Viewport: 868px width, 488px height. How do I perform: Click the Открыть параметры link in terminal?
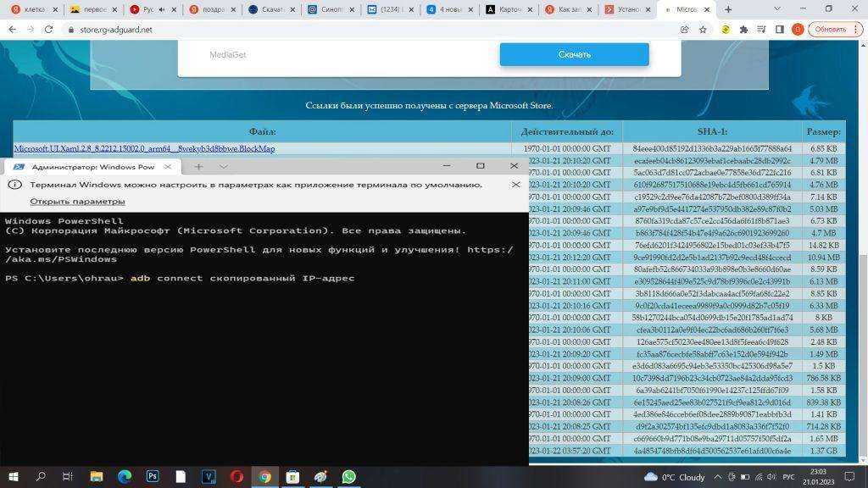[x=77, y=202]
